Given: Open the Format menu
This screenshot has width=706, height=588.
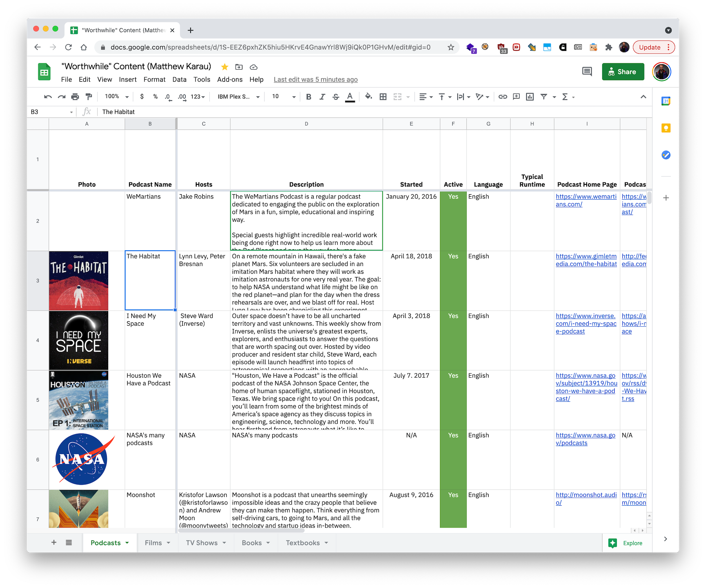Looking at the screenshot, I should tap(154, 79).
